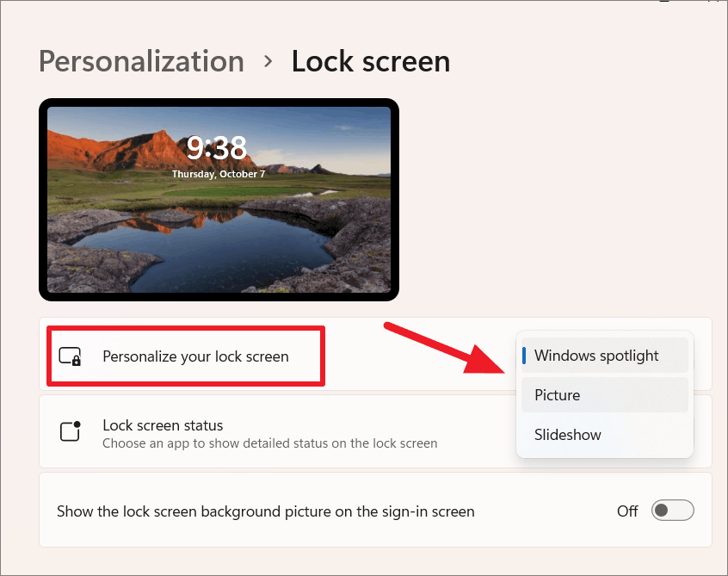The image size is (728, 576).
Task: Click the lock screen preview image
Action: [219, 200]
